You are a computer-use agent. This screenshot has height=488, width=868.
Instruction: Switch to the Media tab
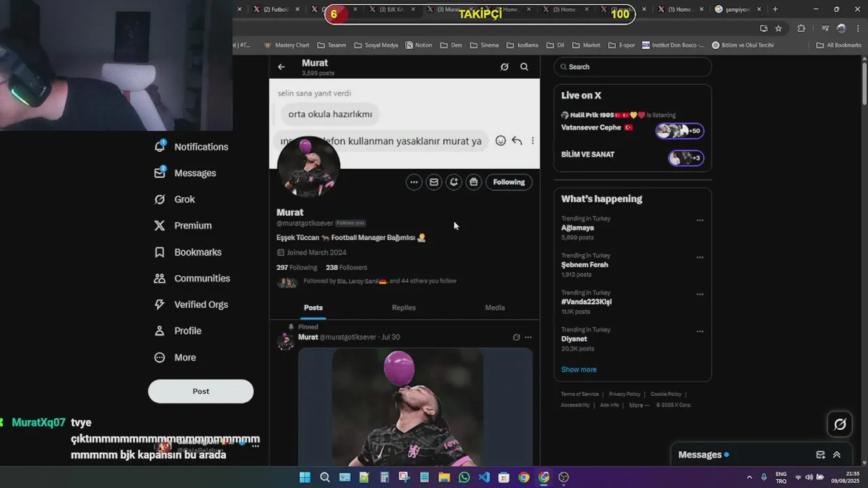(x=494, y=308)
